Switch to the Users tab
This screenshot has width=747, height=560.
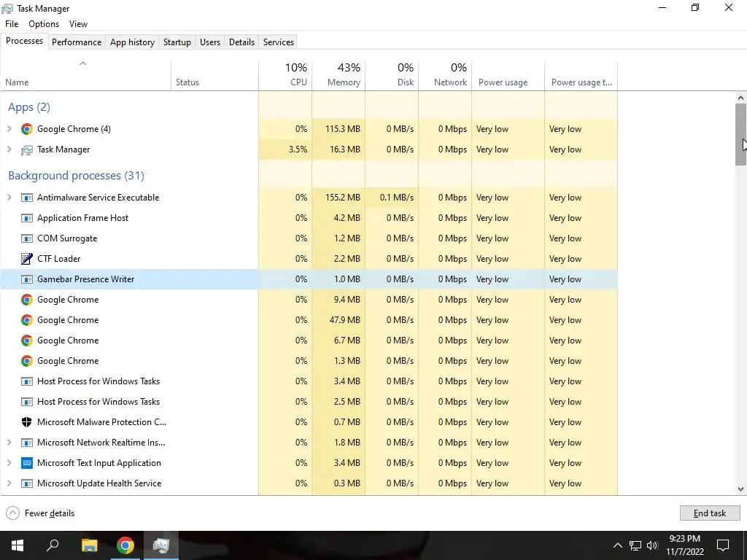click(x=210, y=42)
